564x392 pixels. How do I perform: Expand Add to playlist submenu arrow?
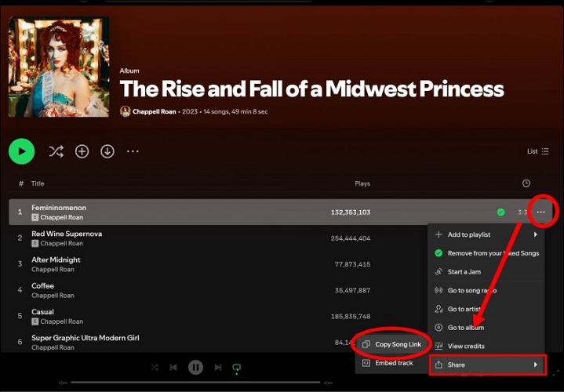tap(535, 234)
